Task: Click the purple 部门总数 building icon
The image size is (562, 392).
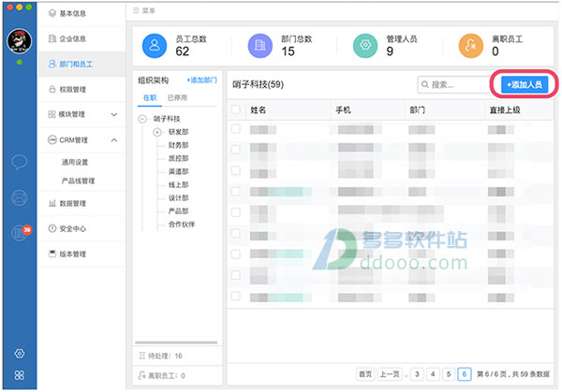Action: click(260, 46)
